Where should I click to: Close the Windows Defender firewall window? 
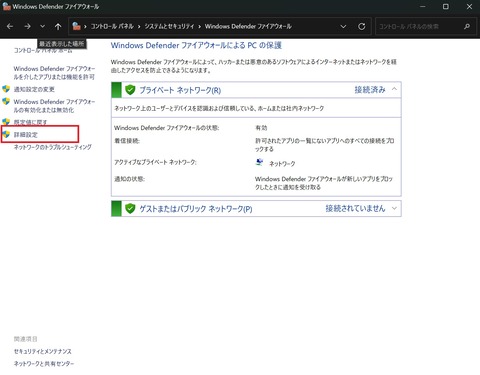pyautogui.click(x=469, y=6)
